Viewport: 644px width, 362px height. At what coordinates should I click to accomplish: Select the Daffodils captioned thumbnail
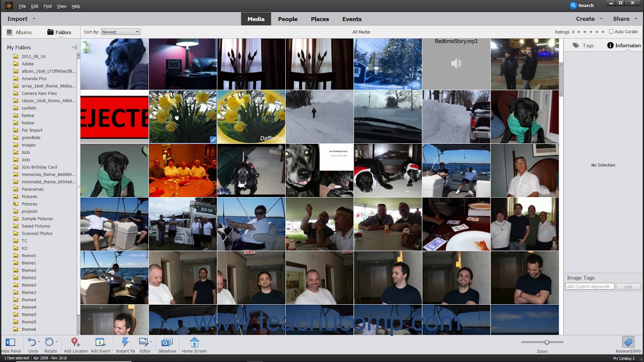pos(251,117)
